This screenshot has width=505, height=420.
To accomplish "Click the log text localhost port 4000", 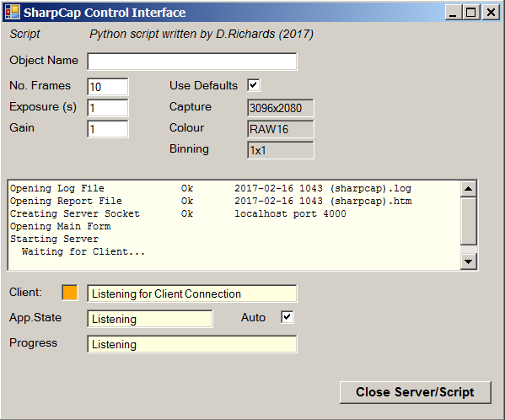I will (290, 213).
